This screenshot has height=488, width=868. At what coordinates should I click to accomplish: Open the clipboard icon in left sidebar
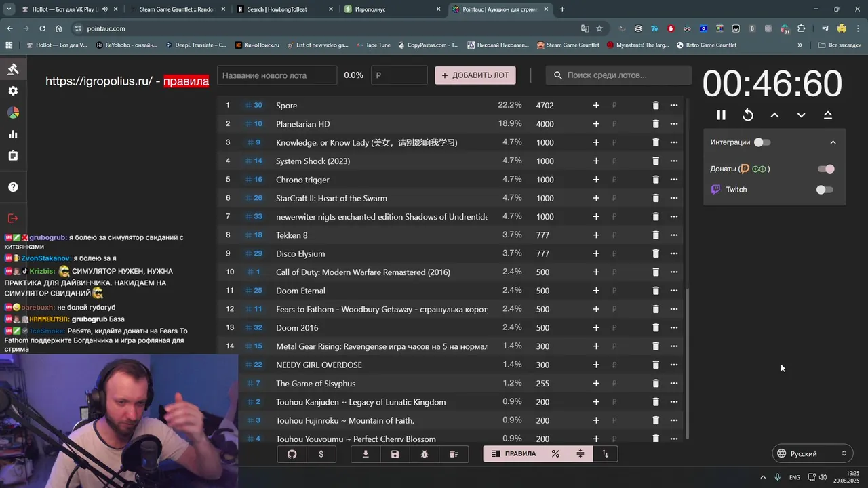(x=13, y=156)
